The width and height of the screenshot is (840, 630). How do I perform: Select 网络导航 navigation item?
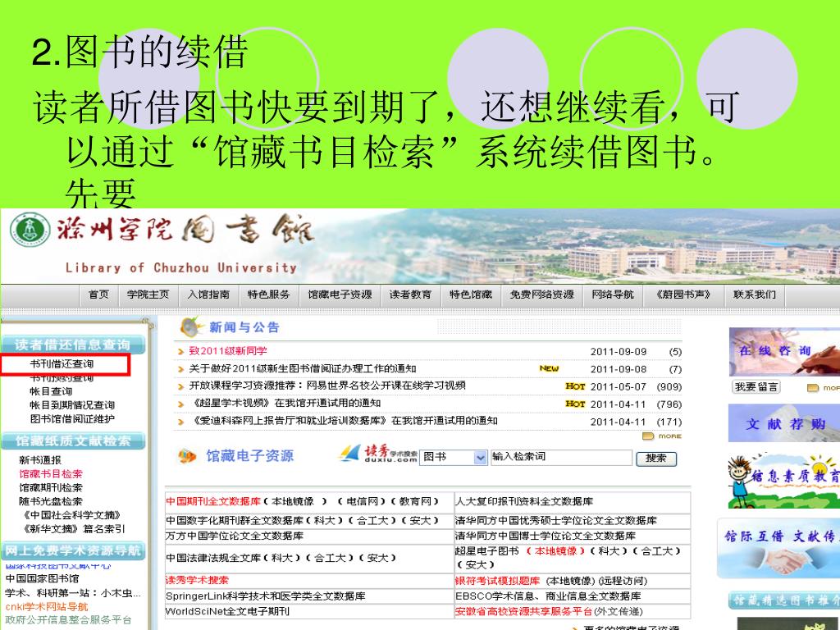coord(612,294)
